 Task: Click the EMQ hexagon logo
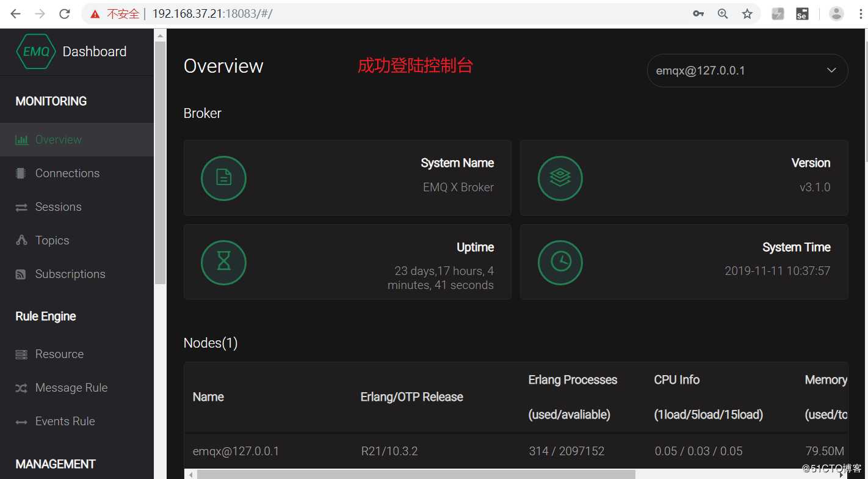(36, 51)
